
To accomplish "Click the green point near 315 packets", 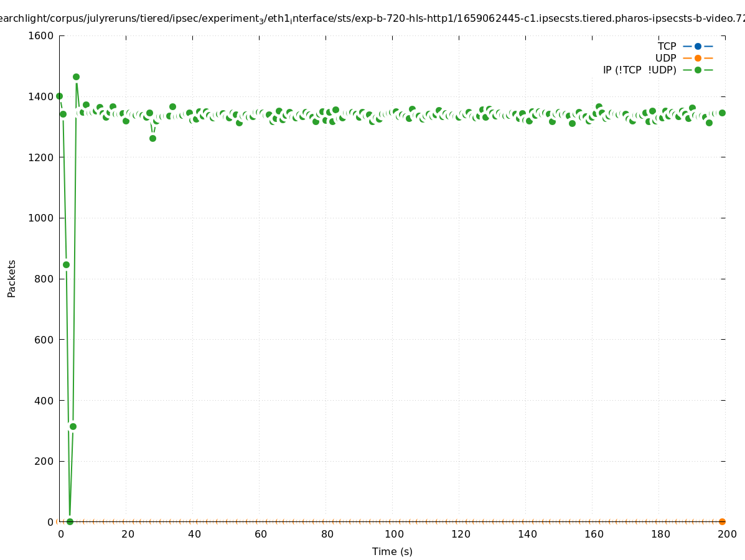I will click(73, 426).
